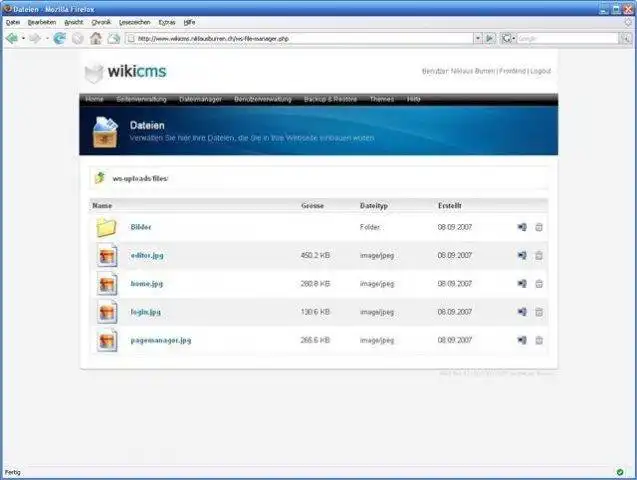Click the 450.2 KB size value

click(x=315, y=255)
